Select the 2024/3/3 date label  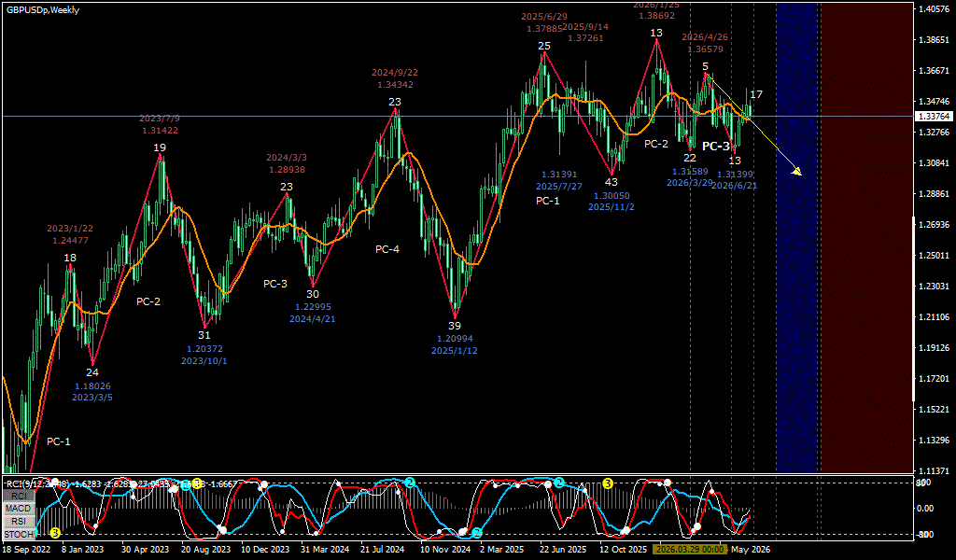pos(287,158)
